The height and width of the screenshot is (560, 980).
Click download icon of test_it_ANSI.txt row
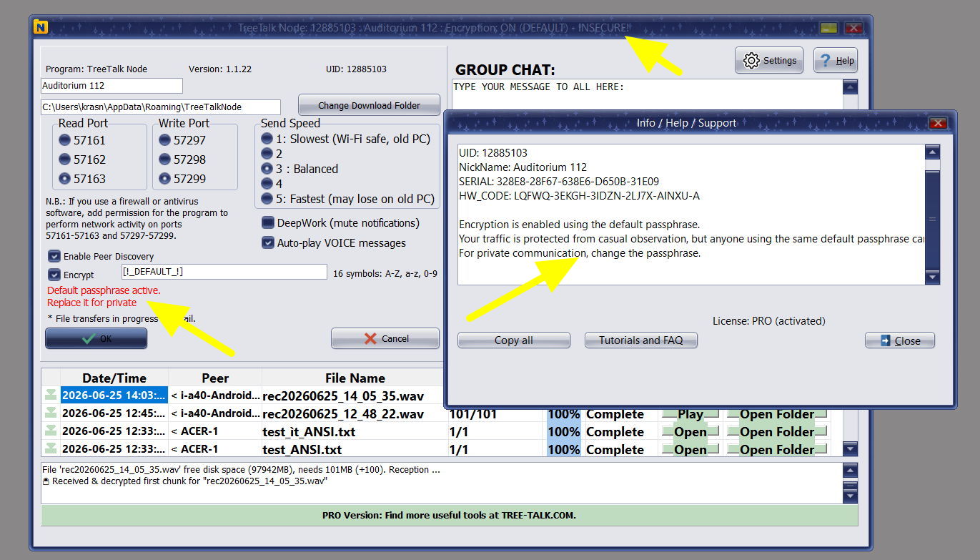tap(51, 431)
